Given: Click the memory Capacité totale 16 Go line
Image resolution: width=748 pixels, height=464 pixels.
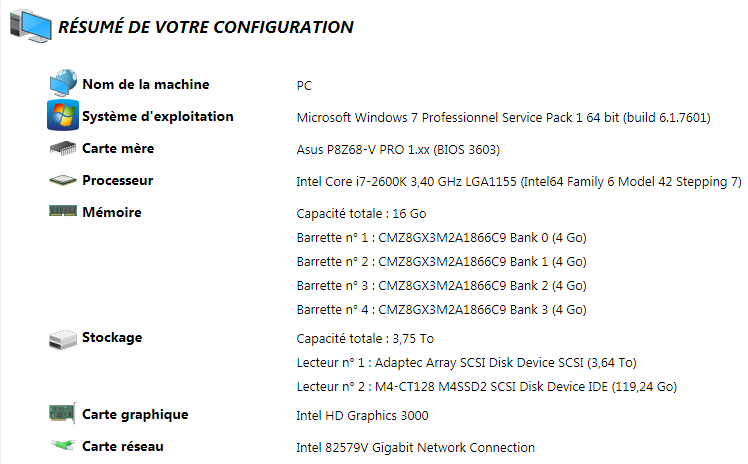Looking at the screenshot, I should pyautogui.click(x=361, y=214).
